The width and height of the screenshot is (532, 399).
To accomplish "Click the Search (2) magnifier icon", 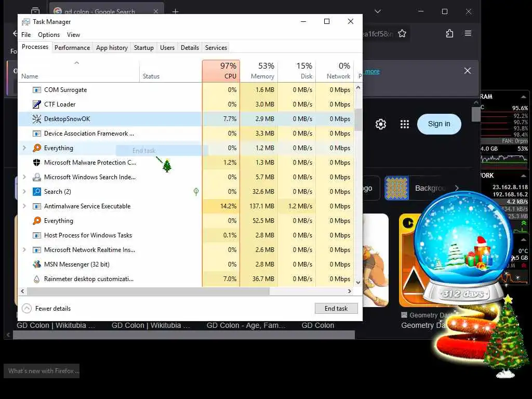I will click(x=37, y=192).
